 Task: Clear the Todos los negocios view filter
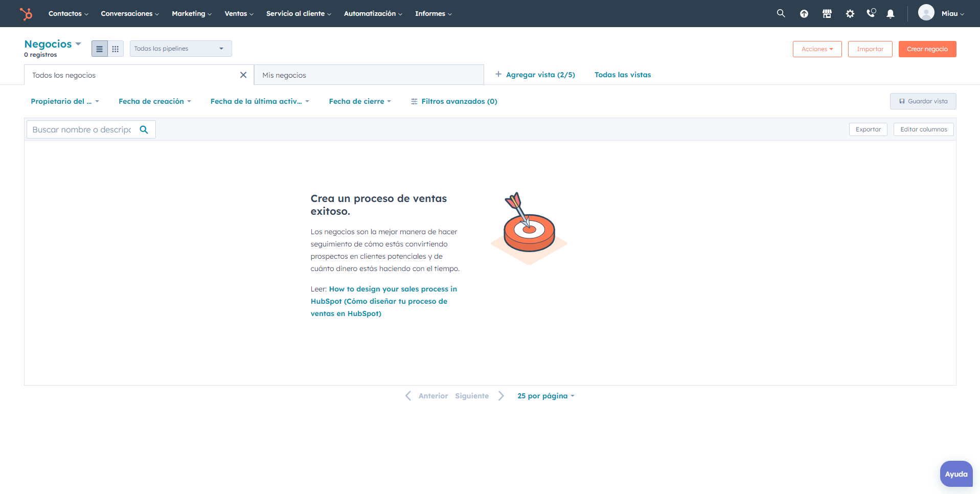coord(243,75)
